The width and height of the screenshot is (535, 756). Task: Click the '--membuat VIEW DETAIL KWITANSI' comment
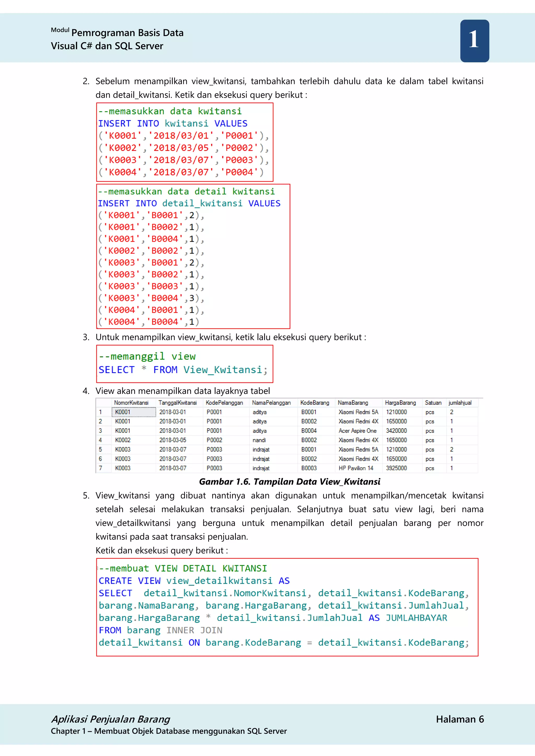(183, 569)
